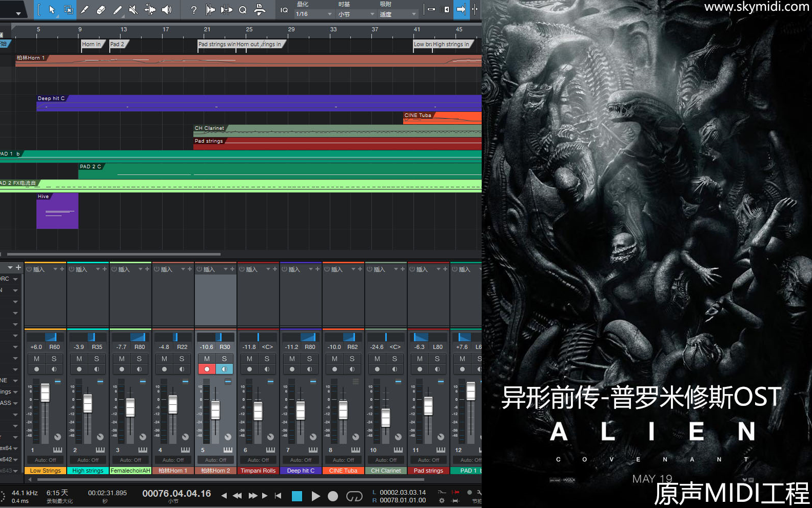Select the CINE Tuba clip
Viewport: 812px width, 508px height.
443,118
